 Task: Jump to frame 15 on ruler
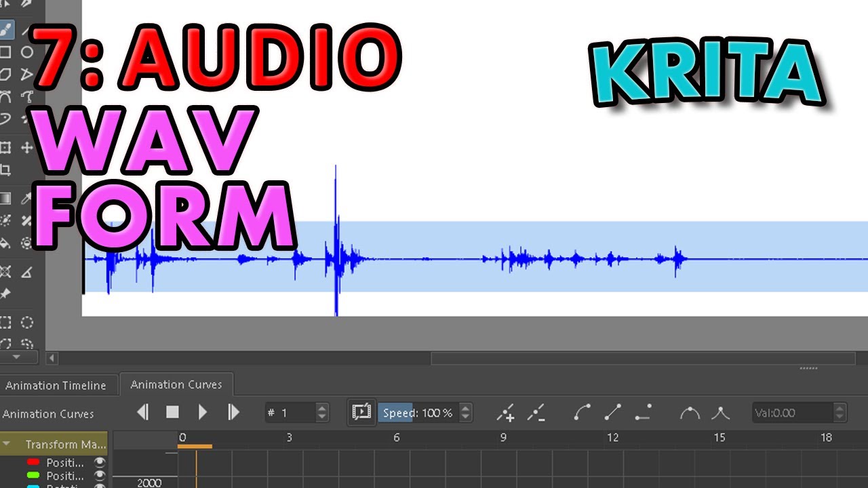pyautogui.click(x=719, y=437)
